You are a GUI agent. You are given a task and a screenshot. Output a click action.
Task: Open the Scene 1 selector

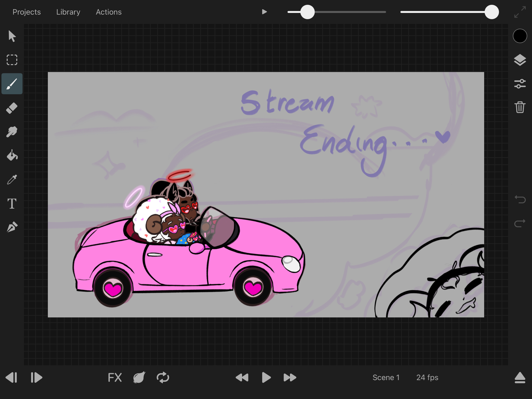pos(386,377)
